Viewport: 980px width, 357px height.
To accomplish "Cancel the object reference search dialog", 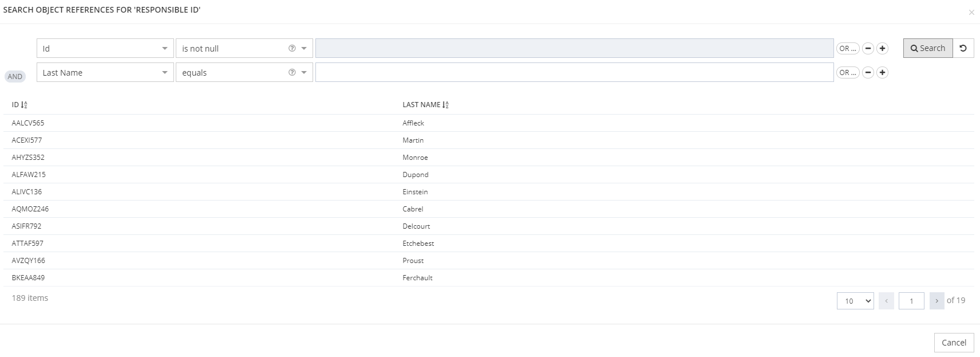I will click(x=954, y=343).
